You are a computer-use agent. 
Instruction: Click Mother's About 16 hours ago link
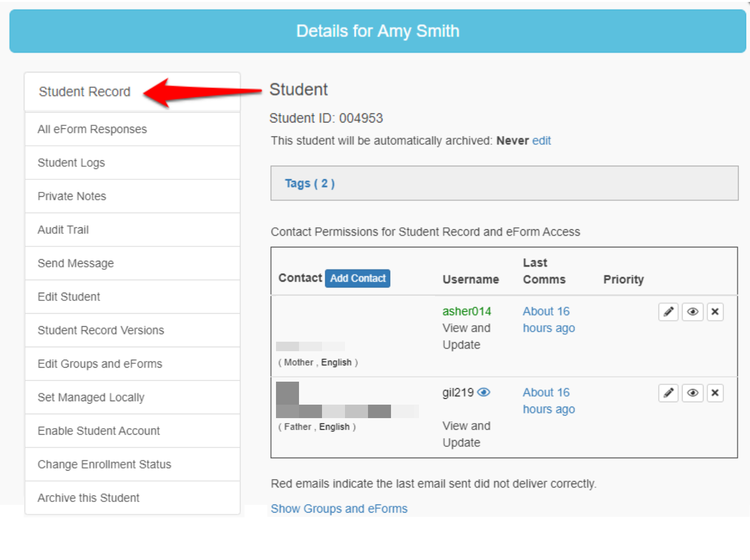[548, 320]
